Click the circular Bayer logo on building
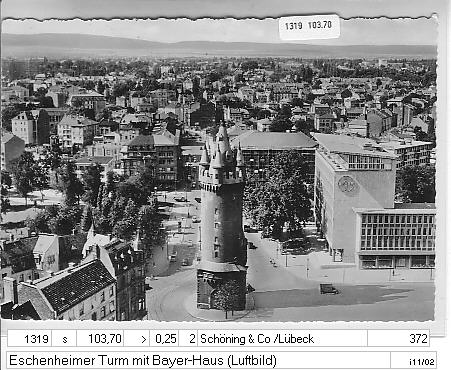 [348, 184]
